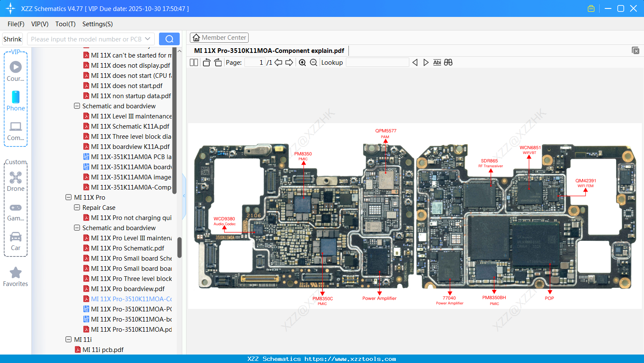Select the zoom in magnifier tool
Viewport: 644px width, 363px height.
coord(302,62)
